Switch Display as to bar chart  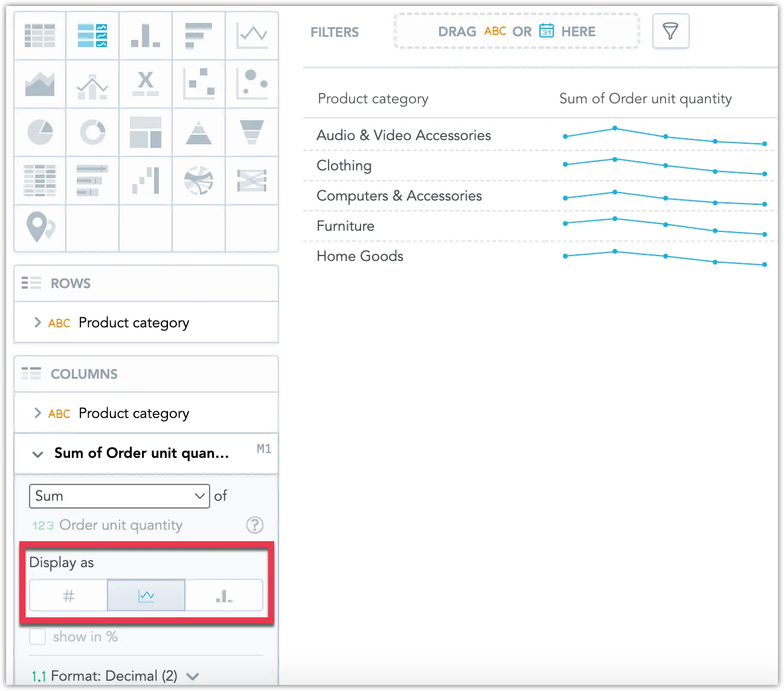pos(223,595)
